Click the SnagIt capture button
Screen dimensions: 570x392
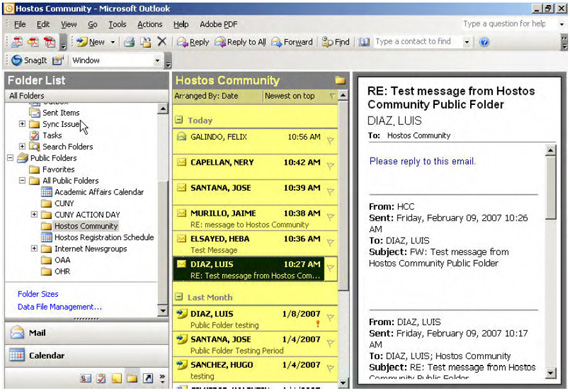point(29,60)
